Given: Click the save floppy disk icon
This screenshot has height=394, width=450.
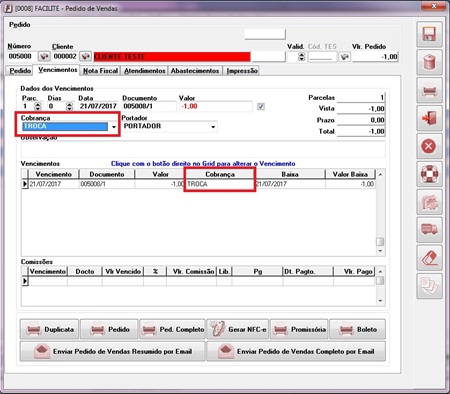Looking at the screenshot, I should [x=429, y=34].
